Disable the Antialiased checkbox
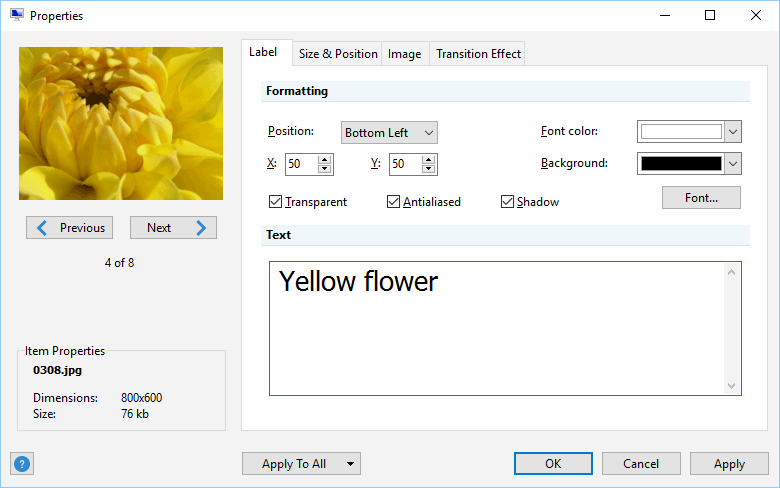 point(393,202)
